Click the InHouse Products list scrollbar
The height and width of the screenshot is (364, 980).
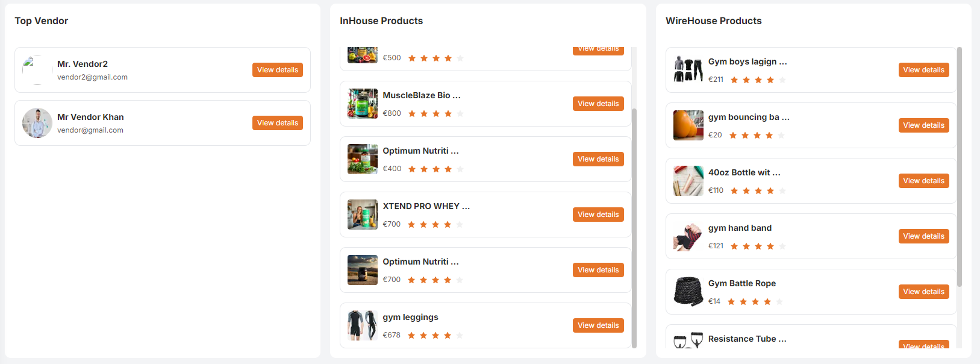634,228
